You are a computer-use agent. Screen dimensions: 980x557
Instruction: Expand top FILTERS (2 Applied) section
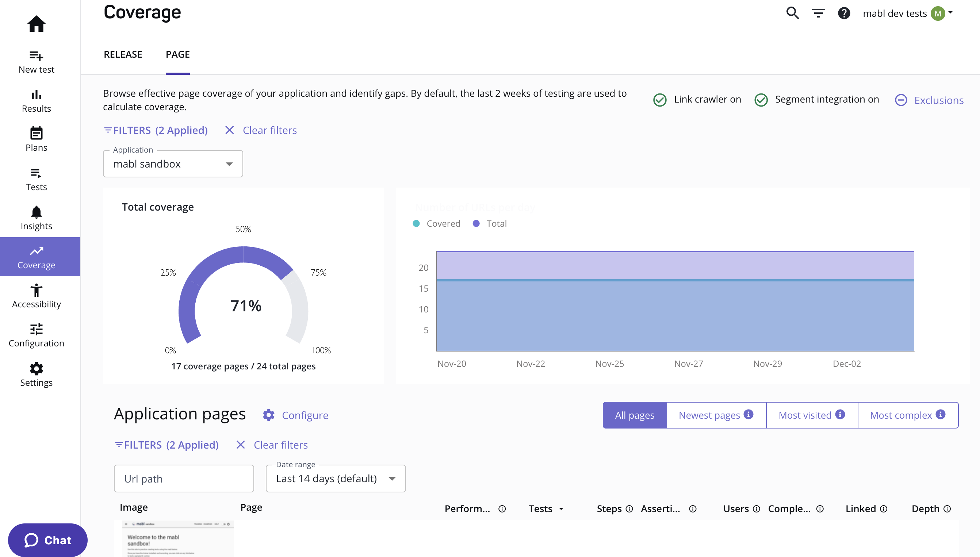click(156, 130)
